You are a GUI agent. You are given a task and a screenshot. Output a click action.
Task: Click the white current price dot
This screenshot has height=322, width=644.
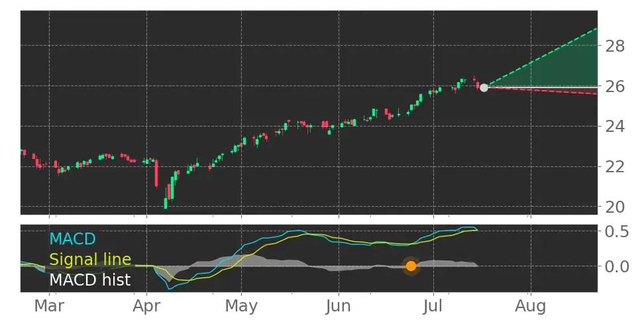(x=484, y=87)
